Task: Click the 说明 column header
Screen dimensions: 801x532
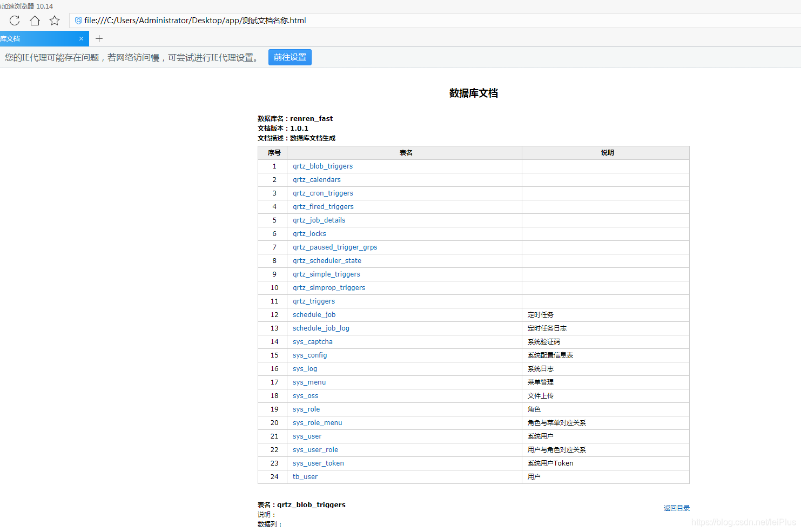Action: point(606,153)
